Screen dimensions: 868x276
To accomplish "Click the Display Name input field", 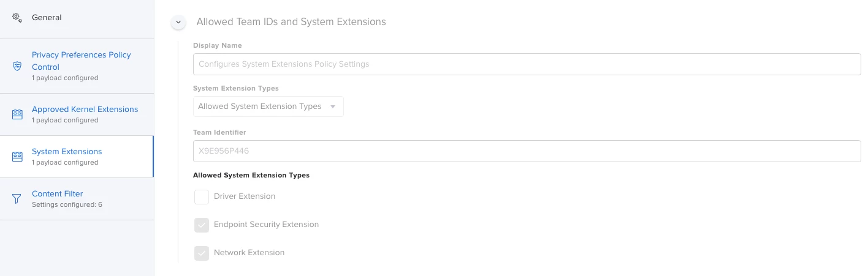I will click(x=527, y=64).
